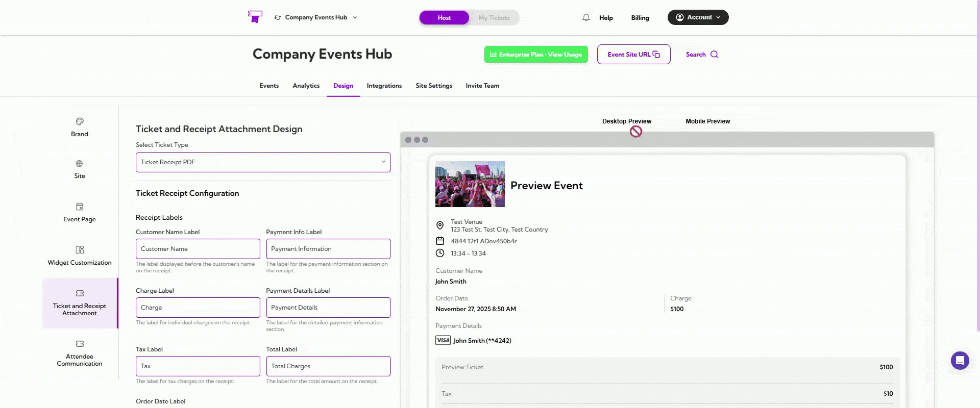Go to the Integrations tab
Screen dimensions: 980x408
point(384,86)
